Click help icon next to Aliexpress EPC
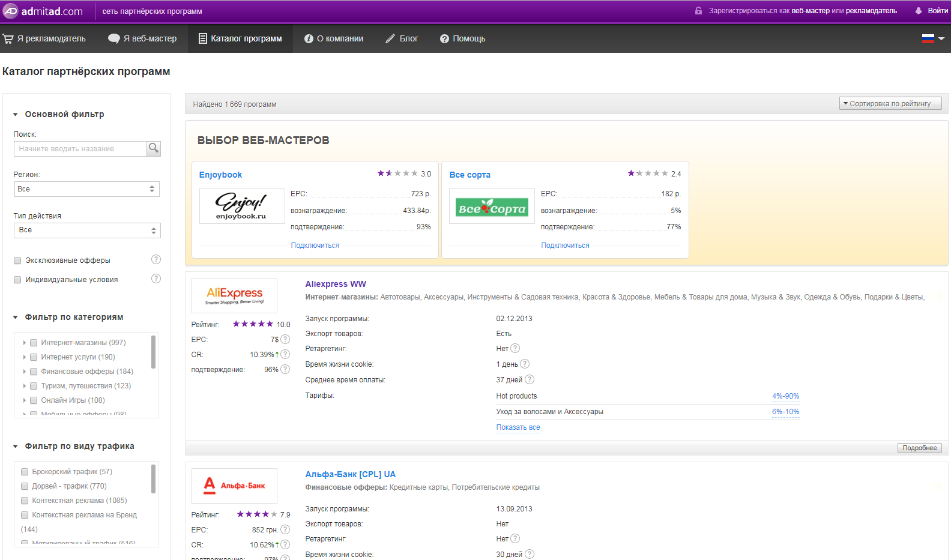This screenshot has width=951, height=560. point(285,339)
